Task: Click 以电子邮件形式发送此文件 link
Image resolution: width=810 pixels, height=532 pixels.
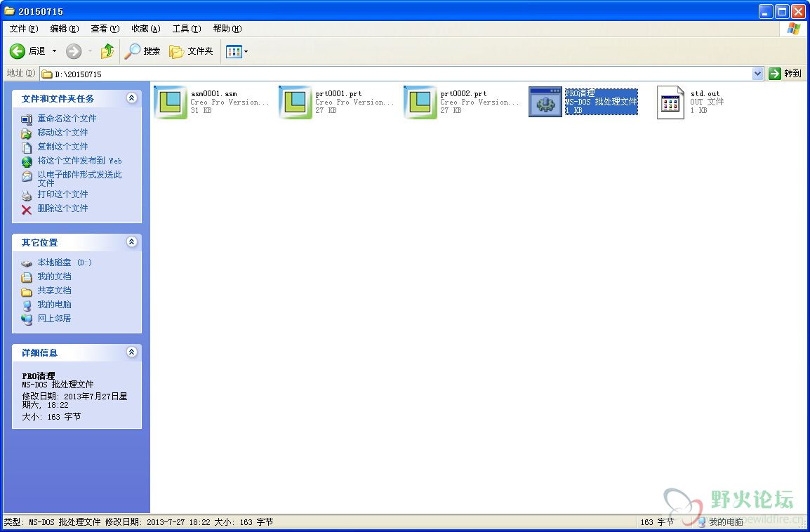Action: point(79,178)
